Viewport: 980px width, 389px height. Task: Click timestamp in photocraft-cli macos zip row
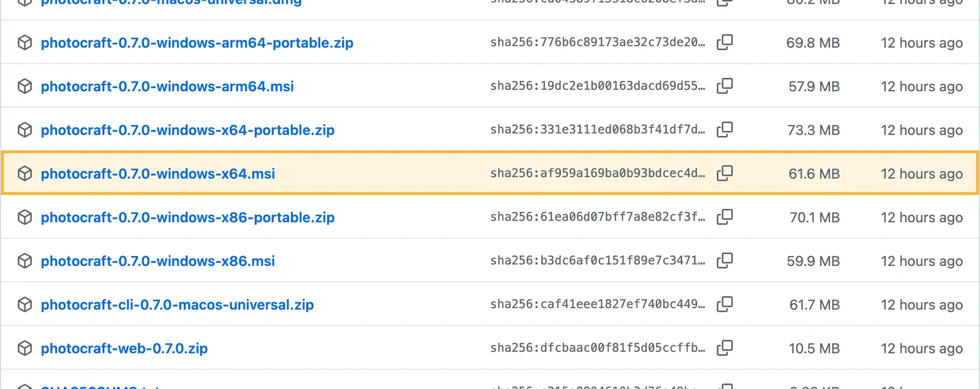[x=922, y=304]
